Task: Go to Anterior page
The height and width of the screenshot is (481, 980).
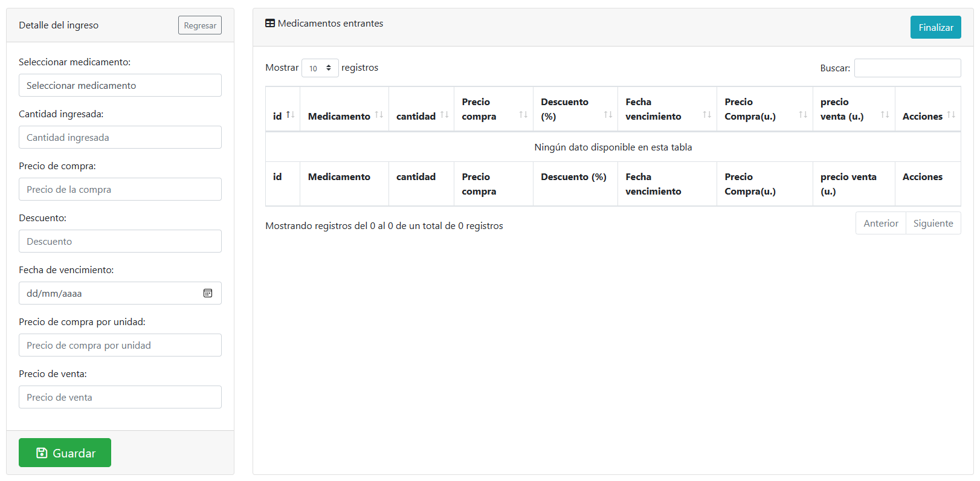Action: [x=881, y=223]
